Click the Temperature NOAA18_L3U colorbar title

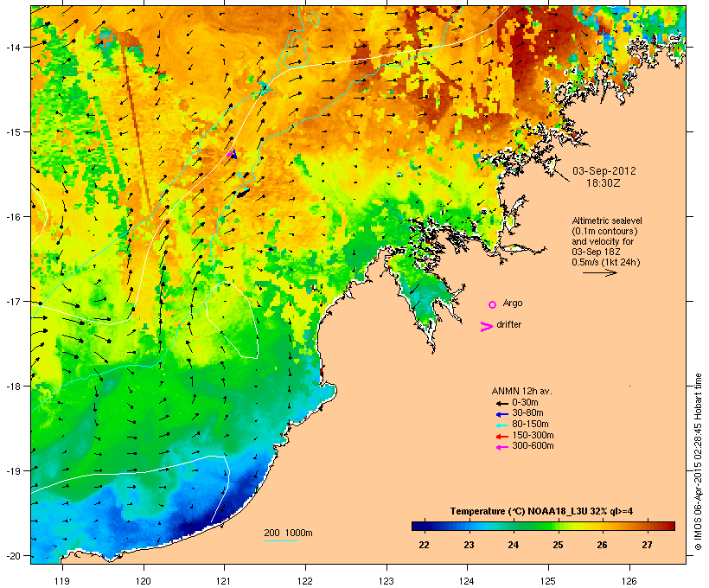[541, 512]
